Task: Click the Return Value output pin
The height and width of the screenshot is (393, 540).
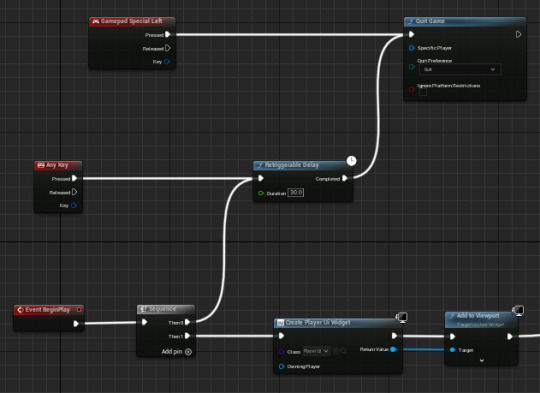Action: [x=394, y=349]
